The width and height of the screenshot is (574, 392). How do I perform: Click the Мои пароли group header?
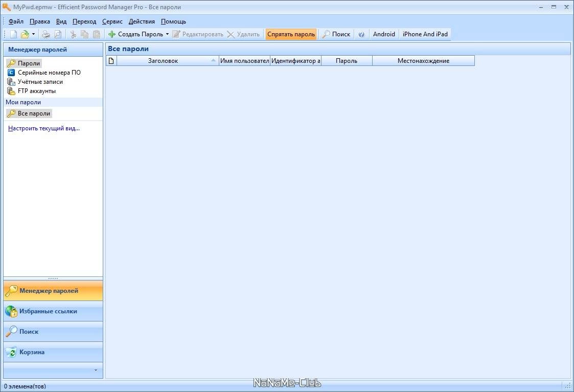point(53,102)
